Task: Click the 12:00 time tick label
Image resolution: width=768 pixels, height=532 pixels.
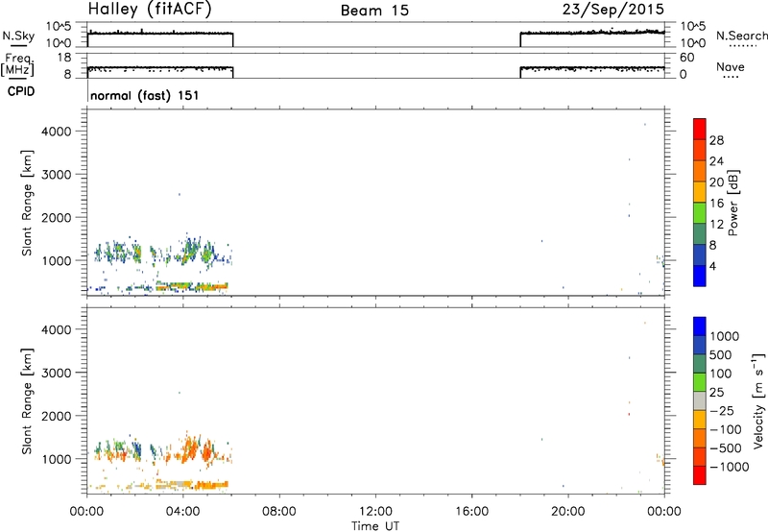Action: point(375,512)
